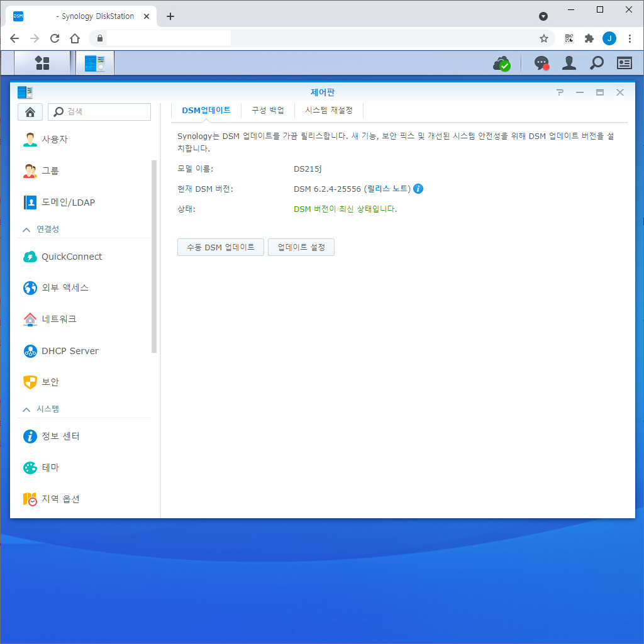This screenshot has width=644, height=644.
Task: Click the browser back button
Action: [14, 38]
